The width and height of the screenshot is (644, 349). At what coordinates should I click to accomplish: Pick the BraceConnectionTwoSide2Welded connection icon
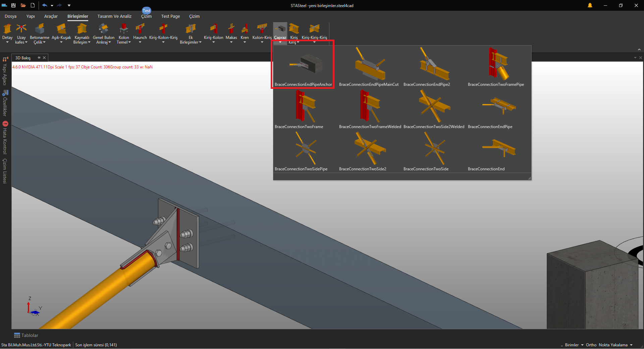pyautogui.click(x=434, y=108)
